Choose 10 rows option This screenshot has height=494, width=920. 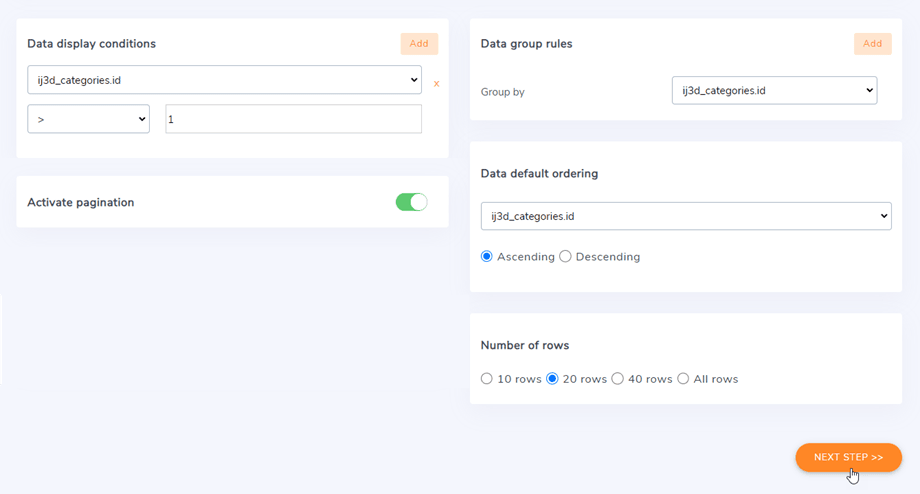(487, 379)
